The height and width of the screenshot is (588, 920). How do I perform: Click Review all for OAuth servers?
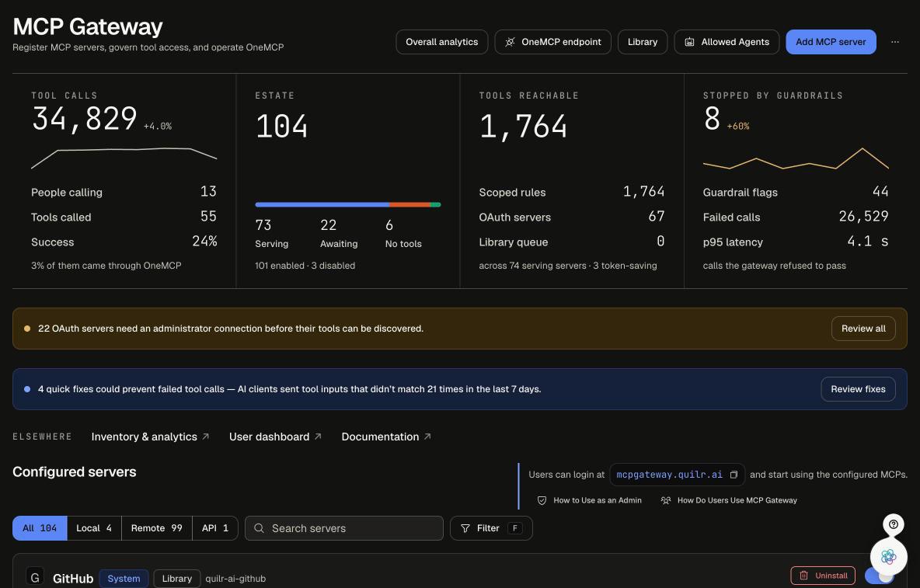(863, 329)
